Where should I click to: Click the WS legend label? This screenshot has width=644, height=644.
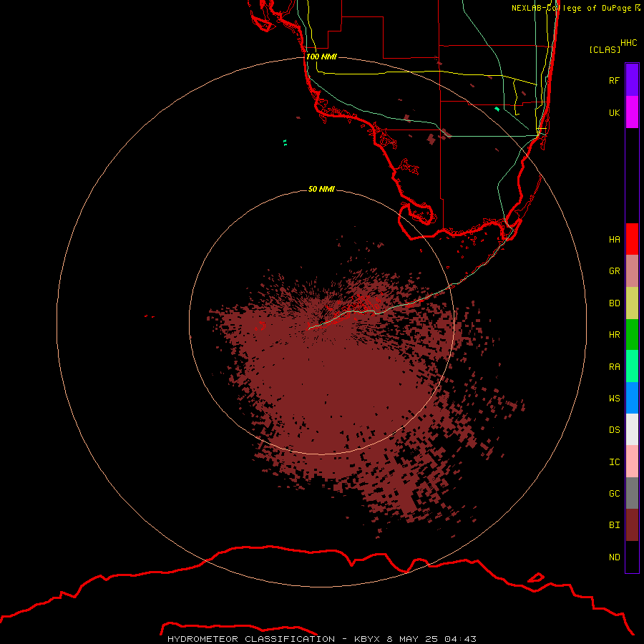615,399
